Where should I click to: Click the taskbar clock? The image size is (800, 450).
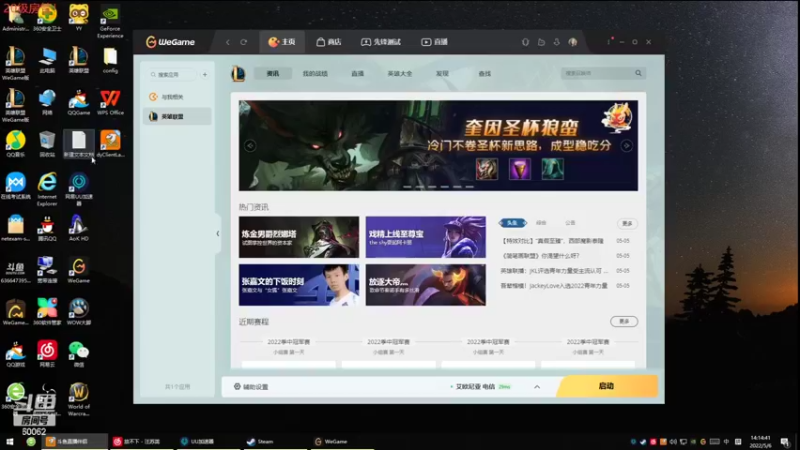pos(760,441)
